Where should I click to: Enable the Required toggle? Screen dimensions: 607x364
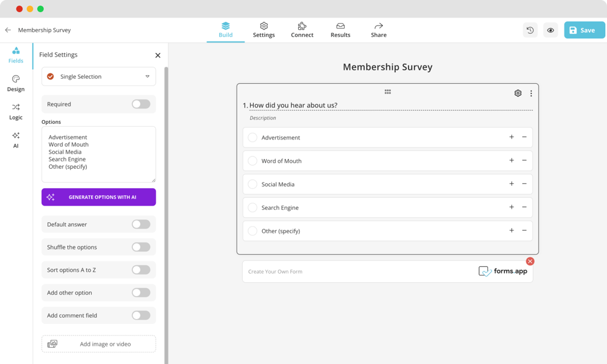(141, 104)
